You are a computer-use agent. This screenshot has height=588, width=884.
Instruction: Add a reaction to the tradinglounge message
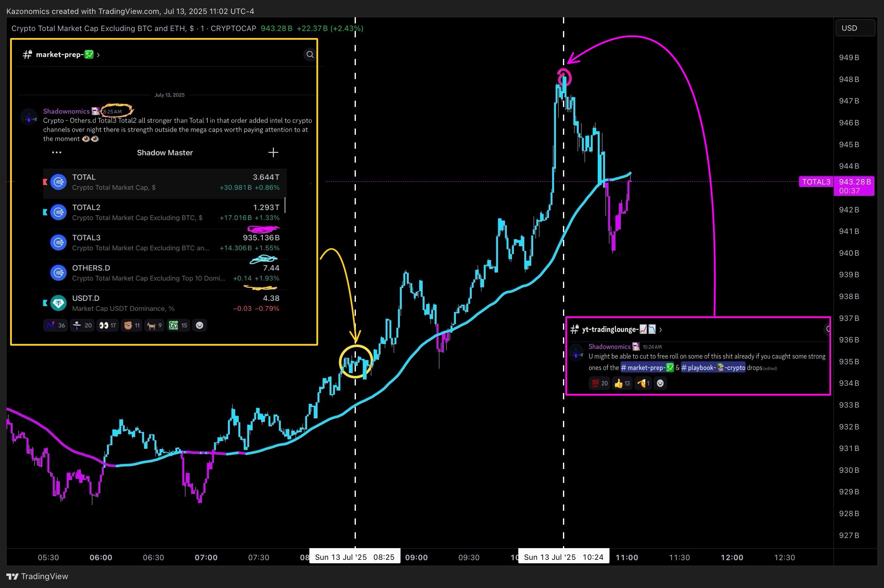coord(660,383)
